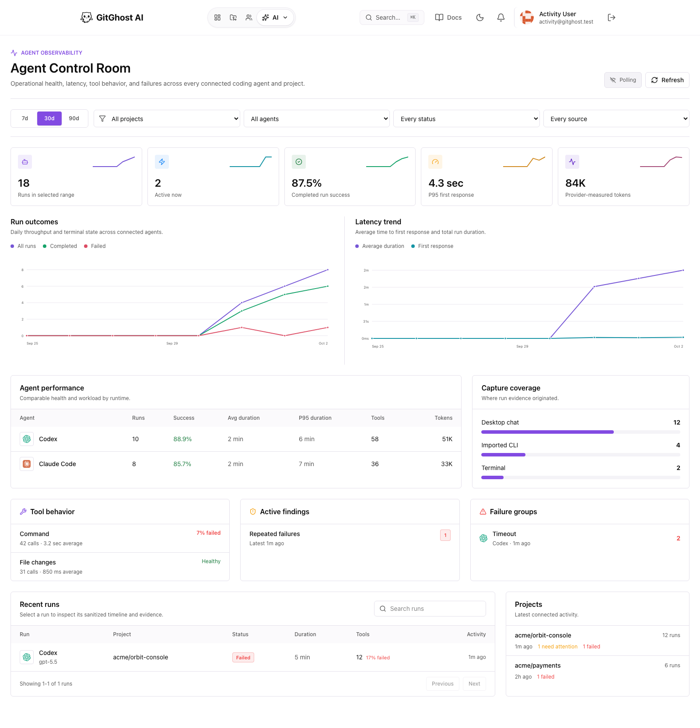Expand the AI nav menu chevron
700x728 pixels.
point(285,17)
